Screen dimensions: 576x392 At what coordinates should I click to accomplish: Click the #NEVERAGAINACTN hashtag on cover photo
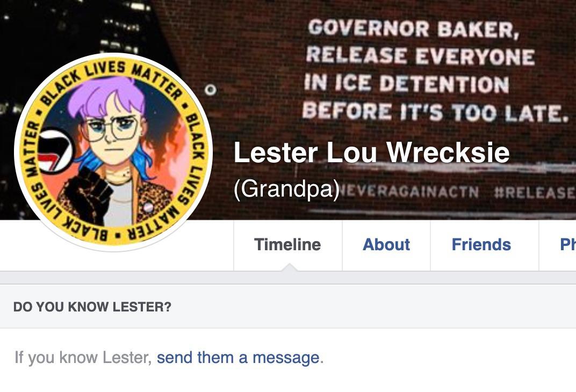(x=408, y=192)
